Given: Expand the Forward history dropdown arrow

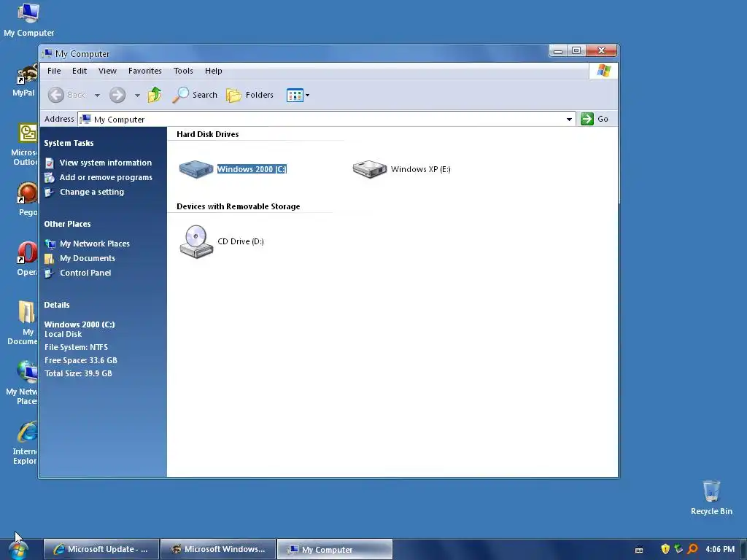Looking at the screenshot, I should point(137,96).
